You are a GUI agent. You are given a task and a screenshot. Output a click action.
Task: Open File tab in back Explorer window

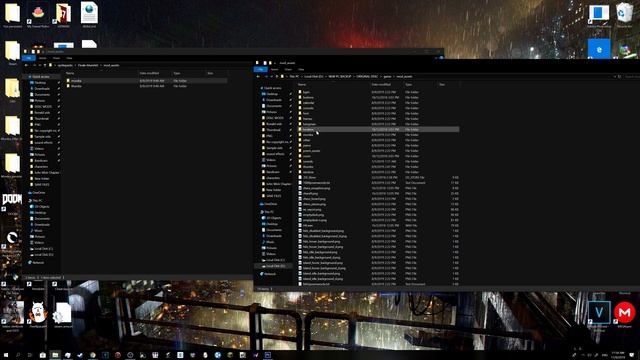point(29,58)
